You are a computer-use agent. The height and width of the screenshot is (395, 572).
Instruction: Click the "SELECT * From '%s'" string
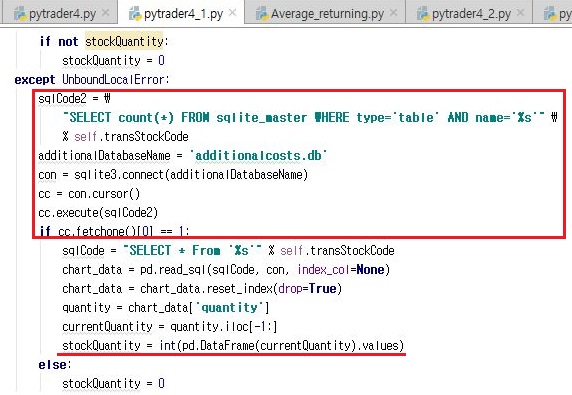tap(192, 251)
